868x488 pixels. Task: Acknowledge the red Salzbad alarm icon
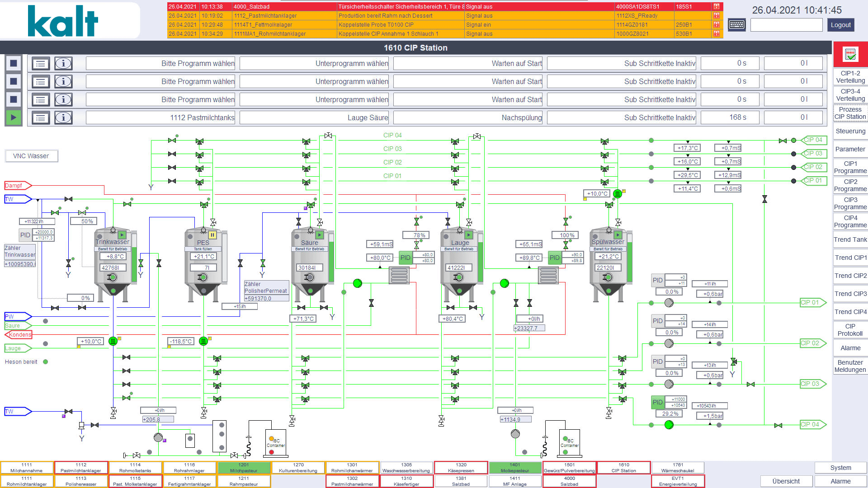tap(717, 7)
